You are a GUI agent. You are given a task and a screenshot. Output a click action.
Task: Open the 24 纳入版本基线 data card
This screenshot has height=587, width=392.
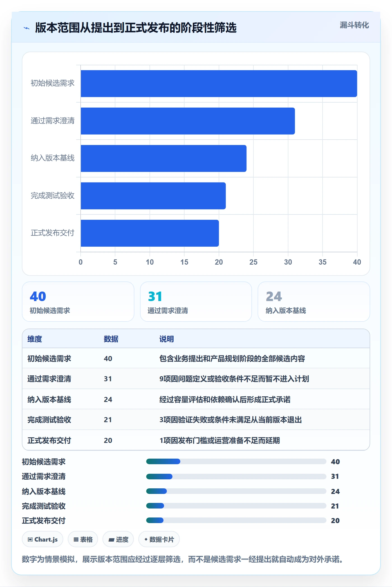314,302
